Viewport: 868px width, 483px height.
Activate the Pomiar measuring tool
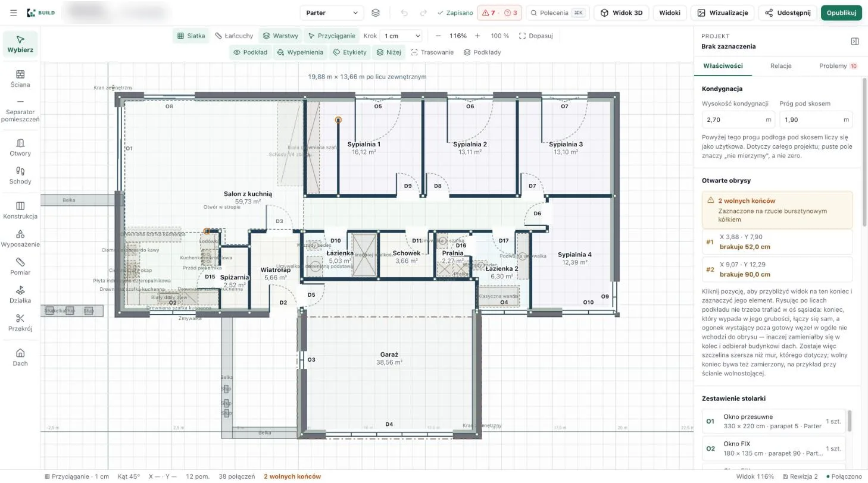coord(20,266)
